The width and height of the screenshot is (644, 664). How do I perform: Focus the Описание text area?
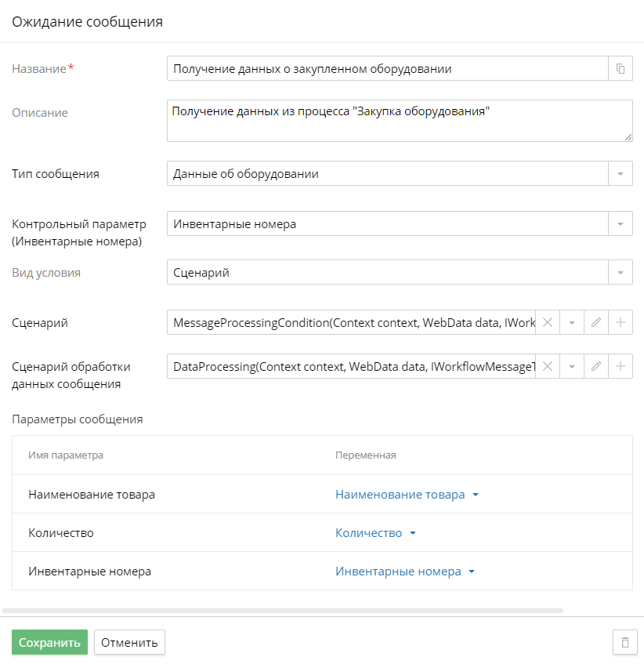pyautogui.click(x=400, y=121)
